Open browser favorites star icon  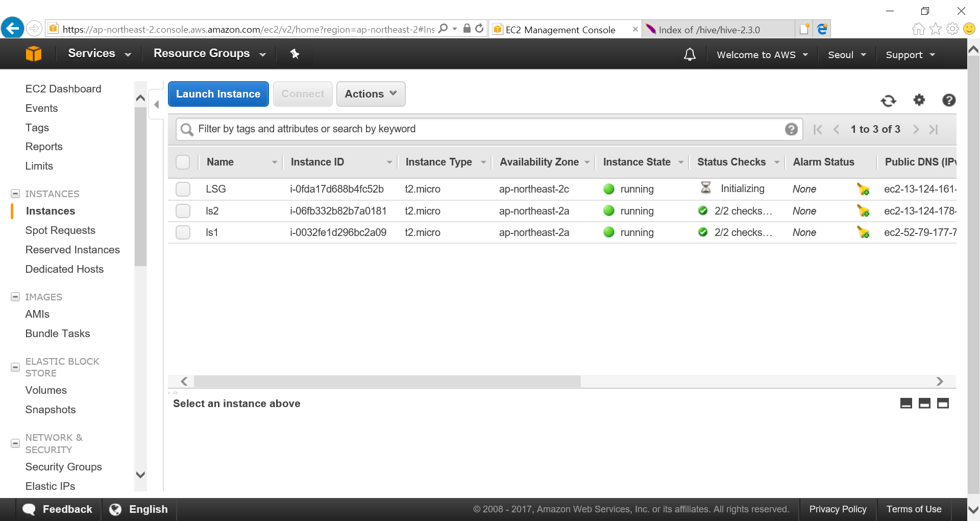(936, 29)
